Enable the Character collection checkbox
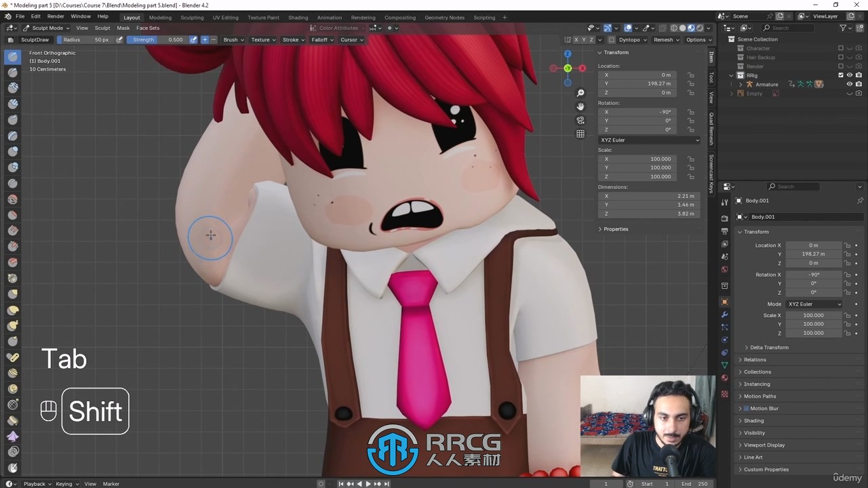This screenshot has height=488, width=868. (841, 48)
